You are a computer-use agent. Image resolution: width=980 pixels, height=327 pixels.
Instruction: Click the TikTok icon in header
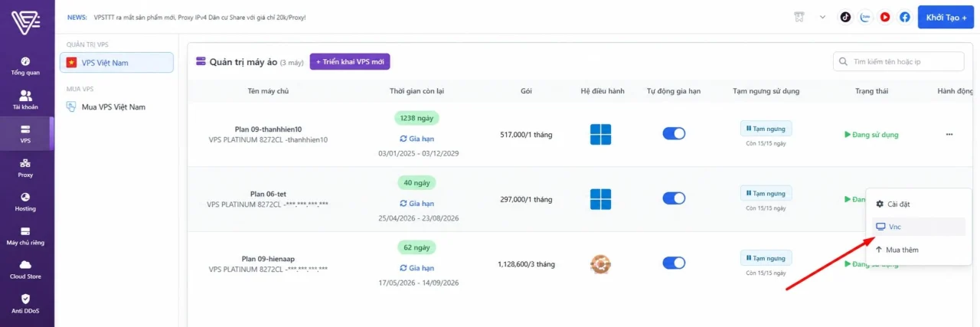click(x=845, y=17)
